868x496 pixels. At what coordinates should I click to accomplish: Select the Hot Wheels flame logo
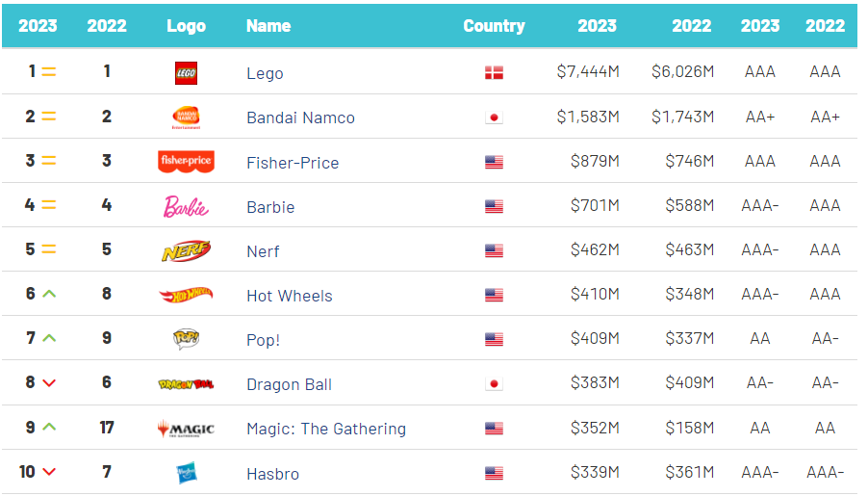click(186, 296)
